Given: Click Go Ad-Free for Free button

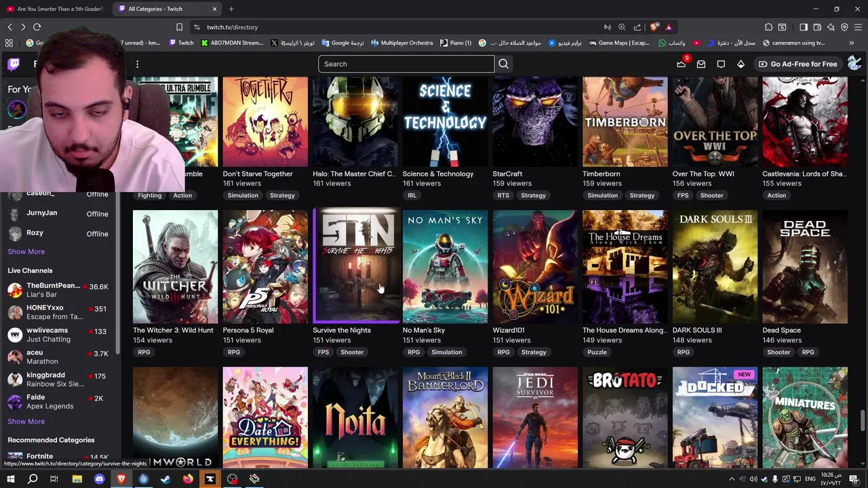Looking at the screenshot, I should [x=798, y=64].
